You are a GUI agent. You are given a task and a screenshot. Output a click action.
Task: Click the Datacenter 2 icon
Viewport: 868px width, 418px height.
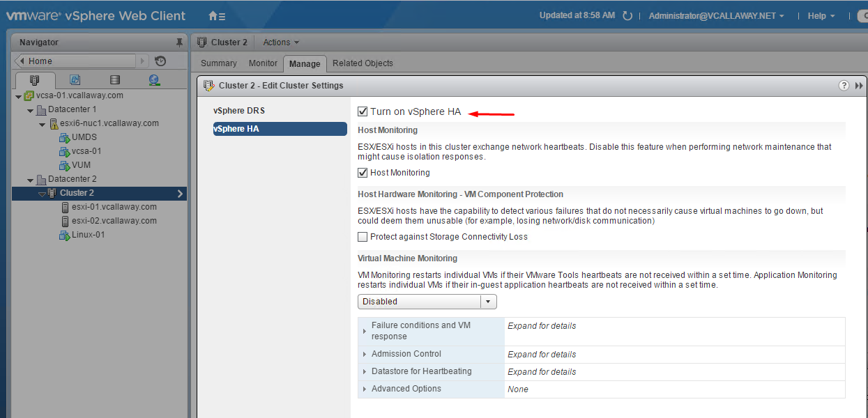pyautogui.click(x=41, y=179)
